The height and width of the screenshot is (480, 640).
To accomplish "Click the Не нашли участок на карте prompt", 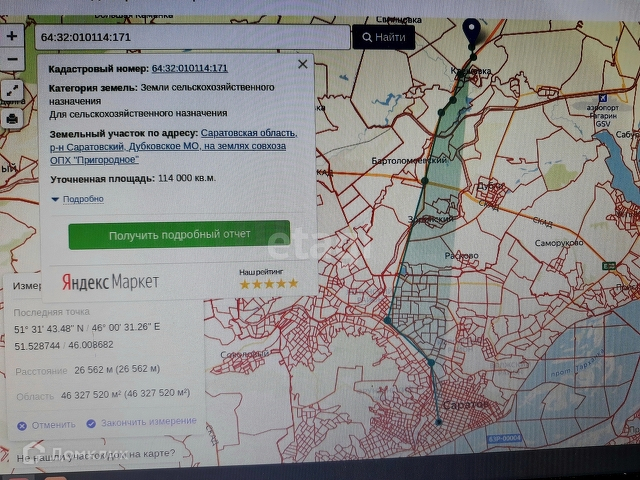I will pyautogui.click(x=96, y=455).
